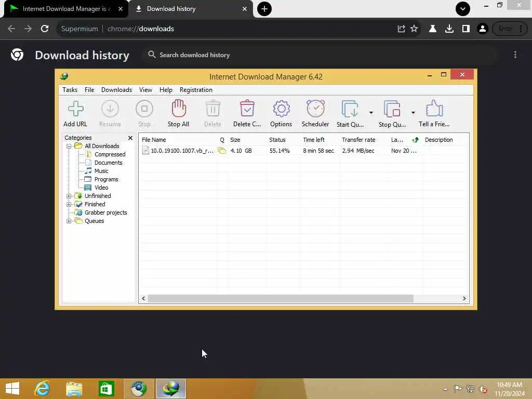Click the Stop All hand icon
Image resolution: width=532 pixels, height=399 pixels.
[x=179, y=109]
